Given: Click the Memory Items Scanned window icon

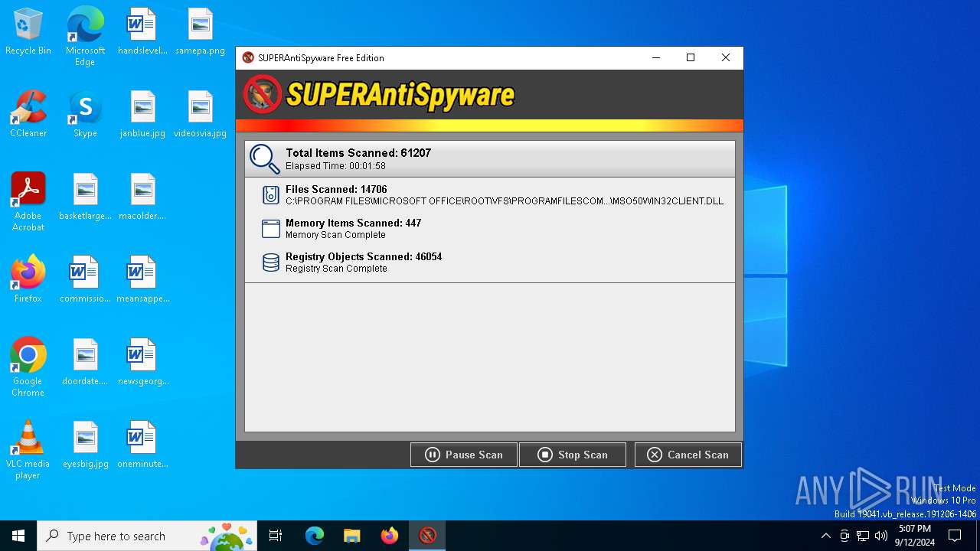Looking at the screenshot, I should [271, 229].
